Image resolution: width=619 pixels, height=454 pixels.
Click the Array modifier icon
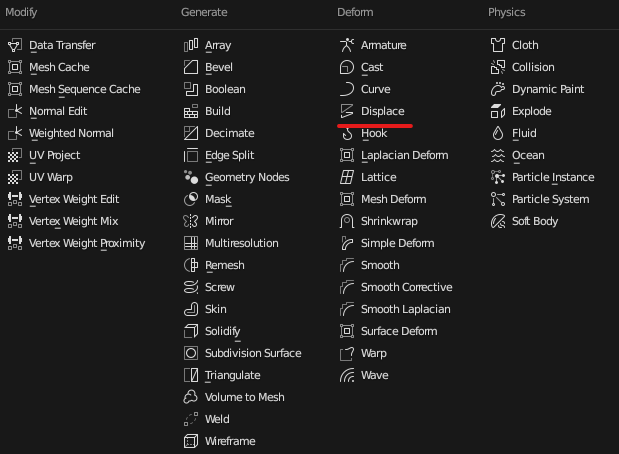191,45
